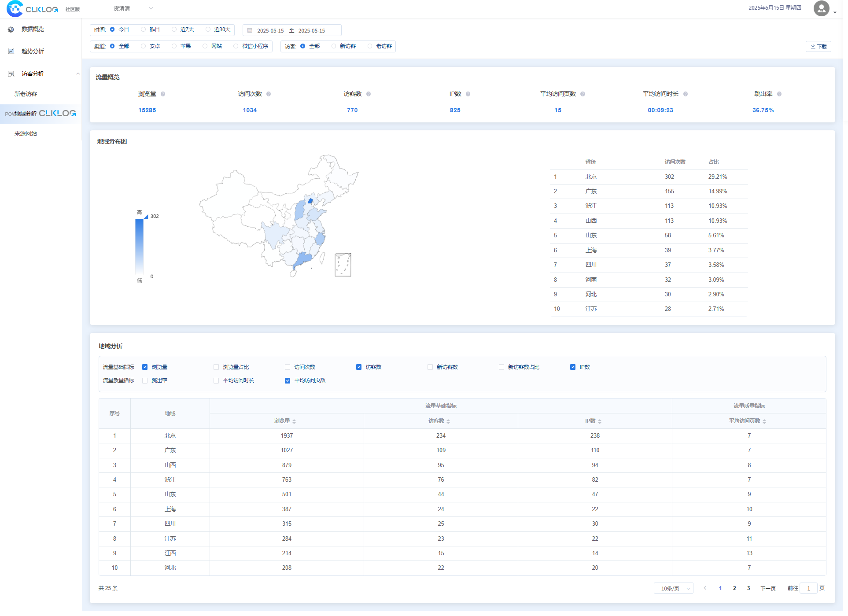Select the 近7天 time radio
Screen dimensions: 848x616
click(174, 30)
